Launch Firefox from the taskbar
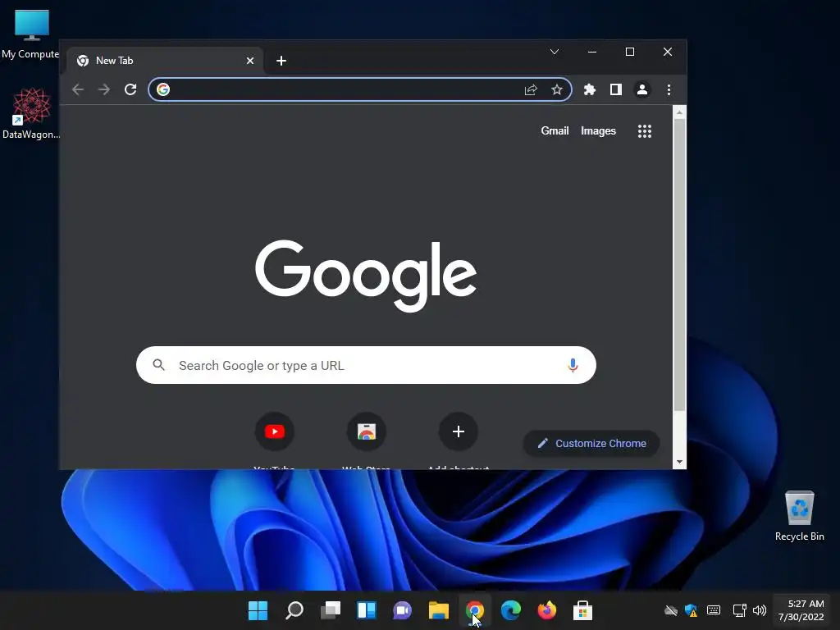 pos(547,610)
